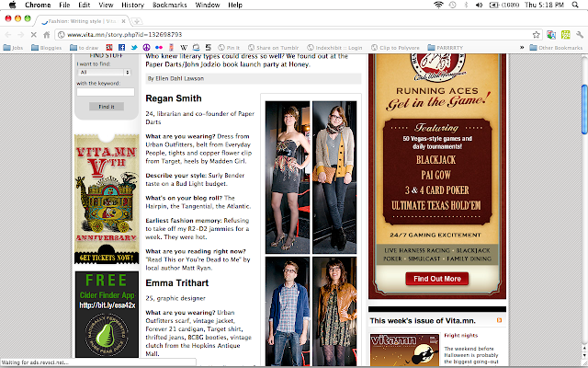The image size is (588, 368).
Task: Open the Jobs bookmarks folder
Action: point(13,48)
